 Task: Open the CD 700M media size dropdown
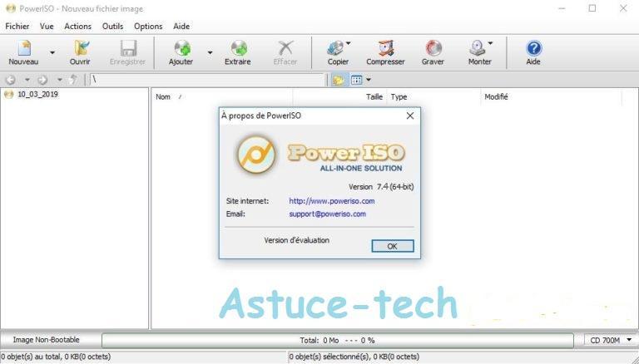pos(611,340)
